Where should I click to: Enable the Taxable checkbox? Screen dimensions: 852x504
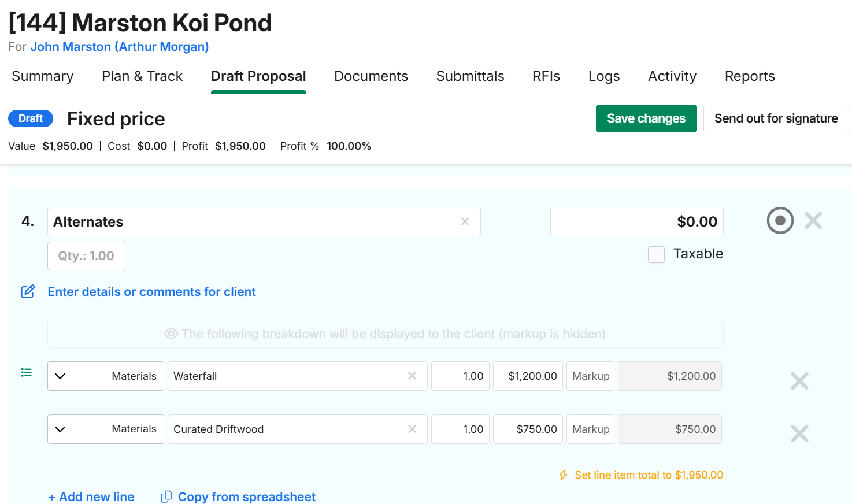656,254
